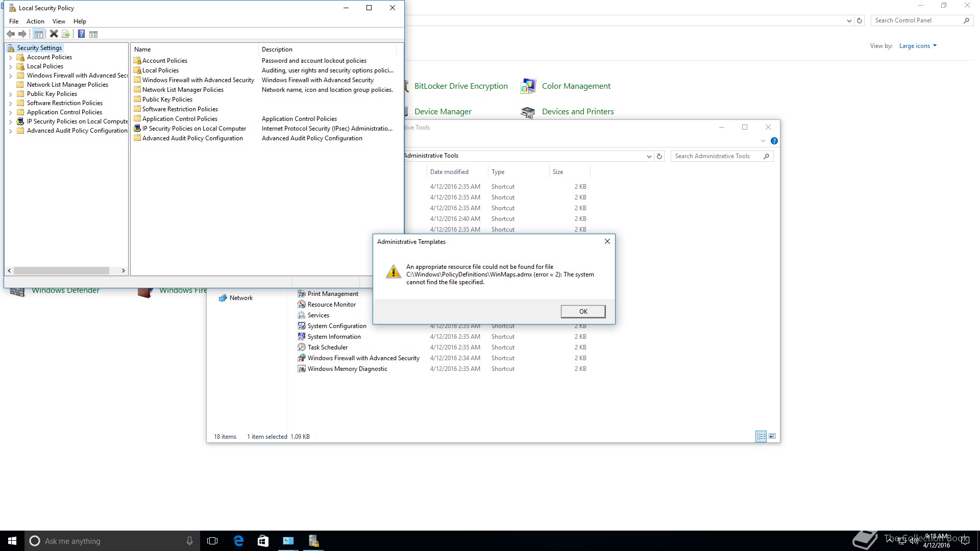Expand the Administrative Tools ribbon chevron
Screen dimensions: 980x551
click(x=763, y=141)
